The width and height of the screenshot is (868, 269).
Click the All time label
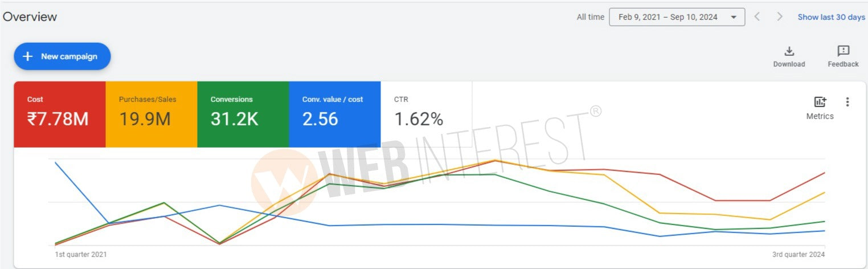click(x=590, y=17)
